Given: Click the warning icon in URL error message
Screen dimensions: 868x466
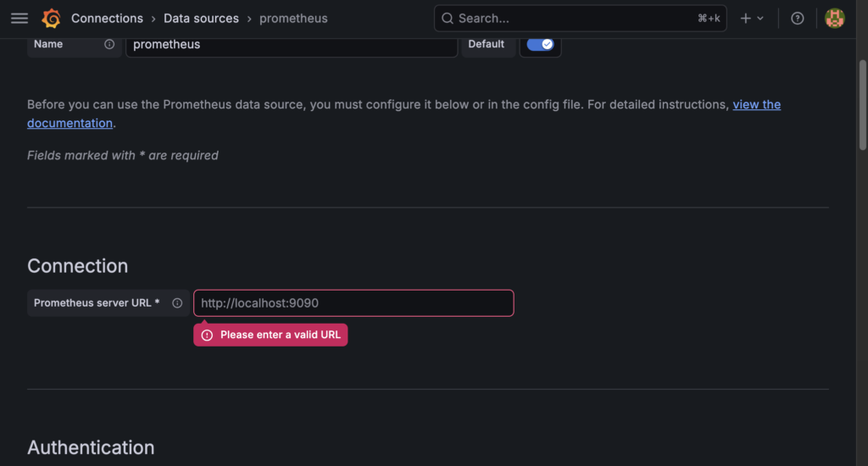Looking at the screenshot, I should [207, 335].
